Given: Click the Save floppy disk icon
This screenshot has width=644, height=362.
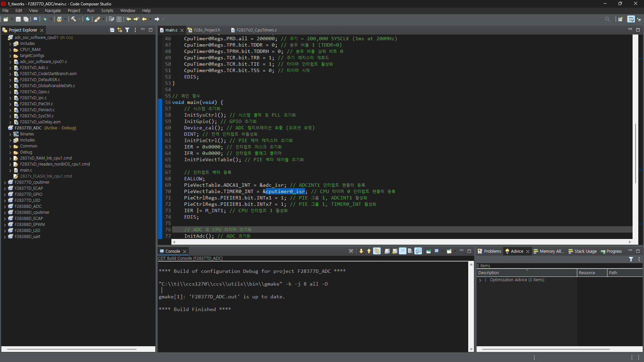Looking at the screenshot, I should point(18,19).
